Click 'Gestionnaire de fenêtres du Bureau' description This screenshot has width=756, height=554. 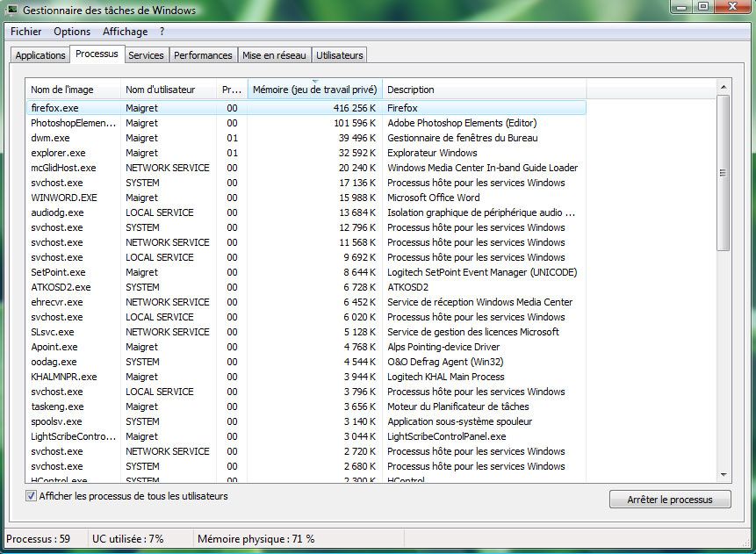coord(463,138)
